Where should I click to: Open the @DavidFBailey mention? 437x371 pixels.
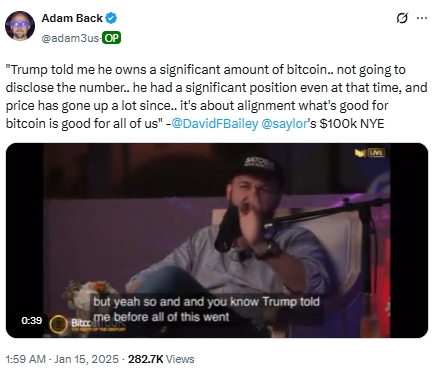coord(215,124)
